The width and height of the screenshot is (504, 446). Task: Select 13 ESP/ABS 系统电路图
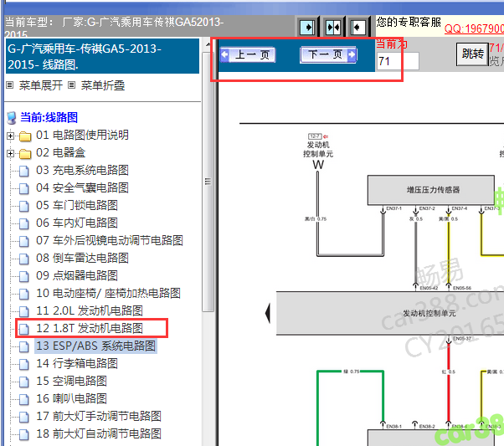pos(95,346)
